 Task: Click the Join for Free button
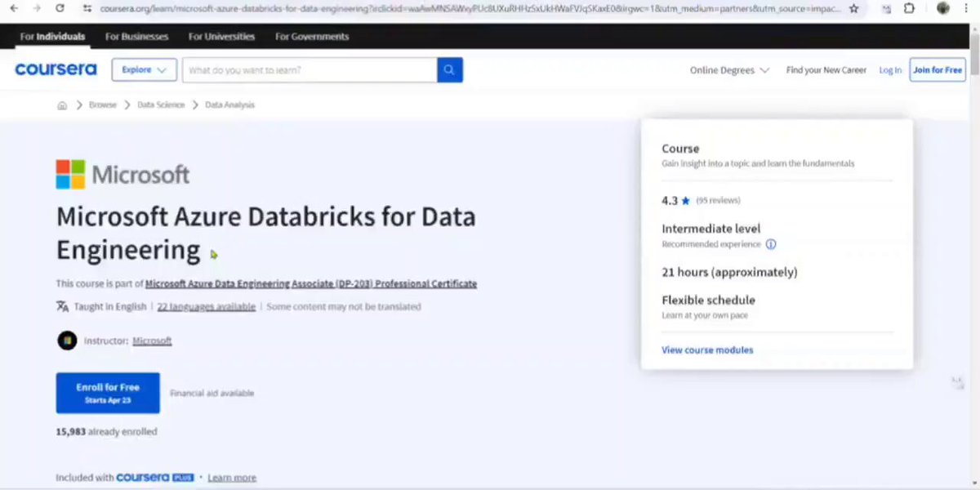point(938,70)
